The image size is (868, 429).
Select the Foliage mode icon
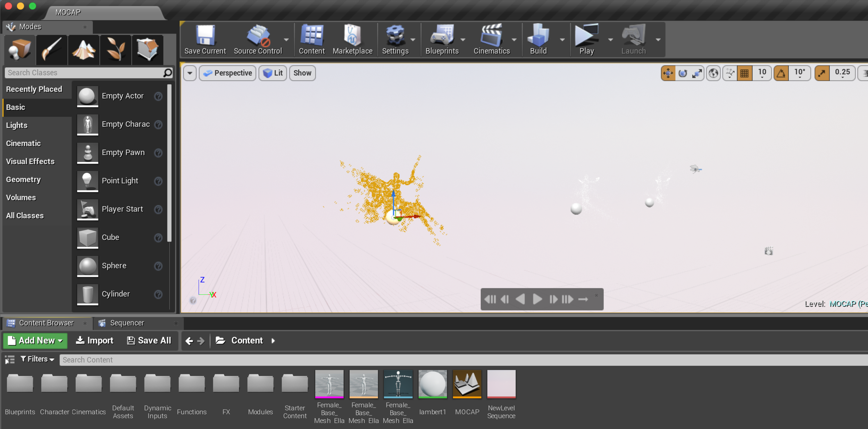(x=116, y=50)
